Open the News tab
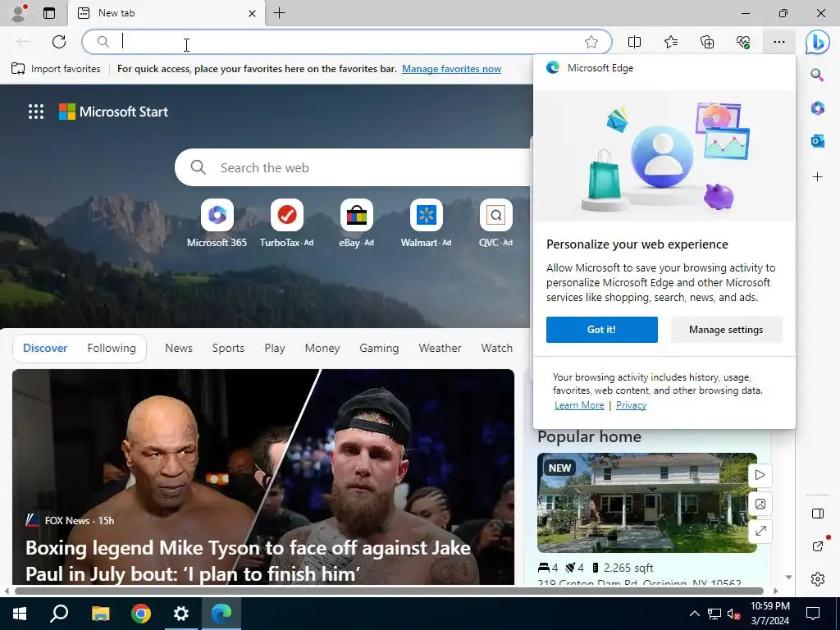 click(x=178, y=348)
